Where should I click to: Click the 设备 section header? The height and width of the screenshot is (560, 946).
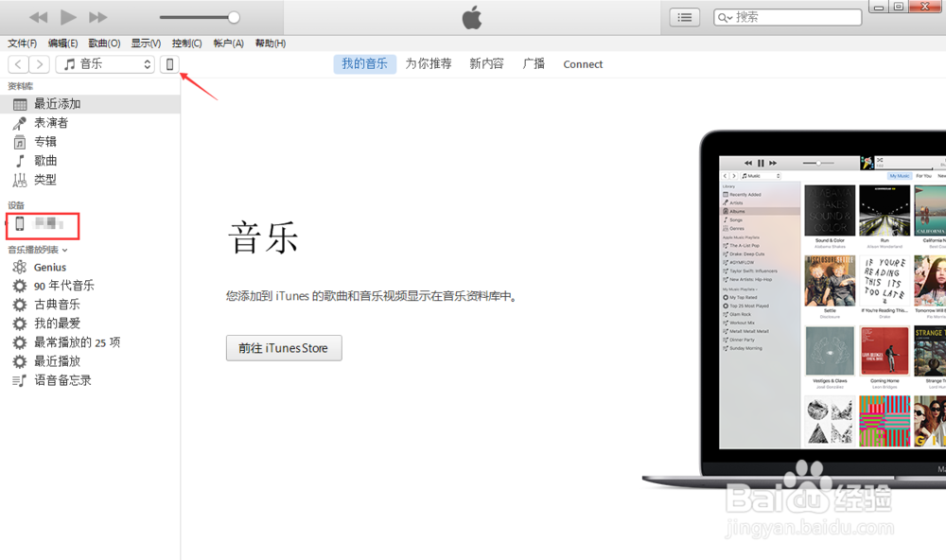tap(16, 205)
